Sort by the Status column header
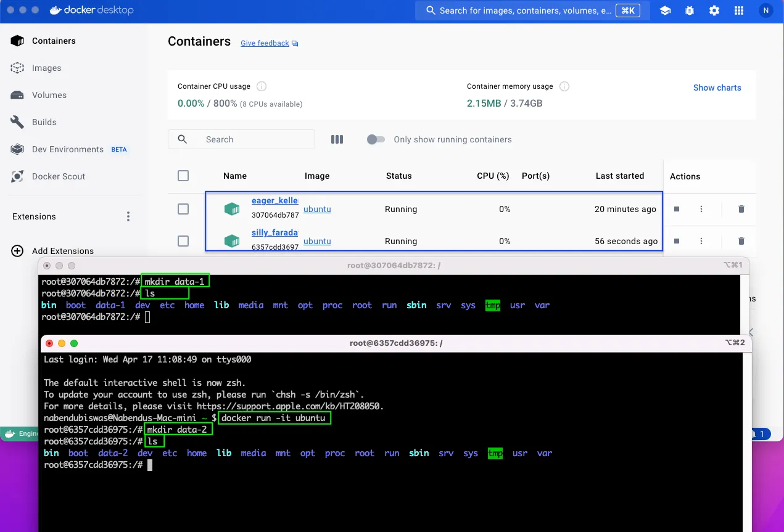784x532 pixels. pyautogui.click(x=398, y=176)
